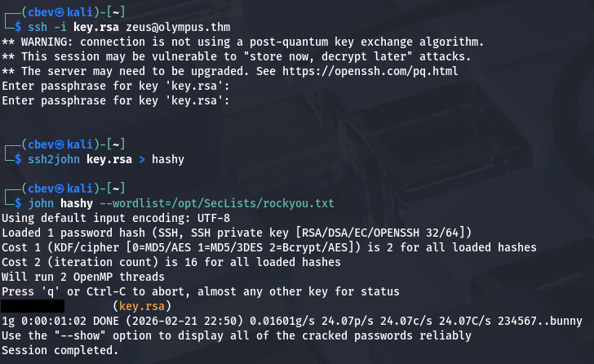Viewport: 594px width, 364px height.
Task: Click the first "Enter passphrase" prompt line
Action: point(116,86)
